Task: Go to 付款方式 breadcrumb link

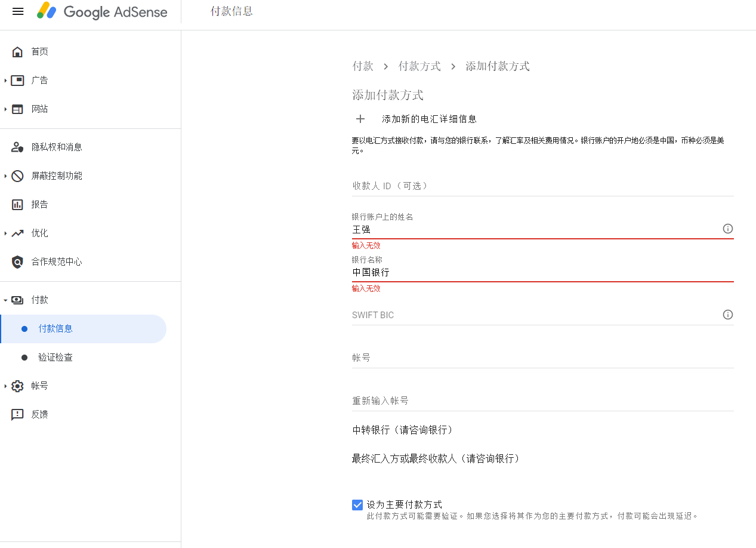Action: [419, 66]
